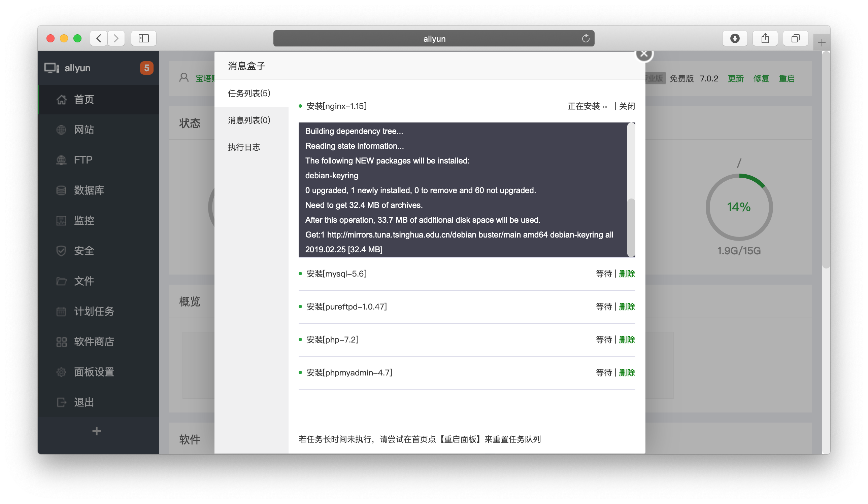This screenshot has height=504, width=868.
Task: Show all tabs overview button
Action: 795,38
